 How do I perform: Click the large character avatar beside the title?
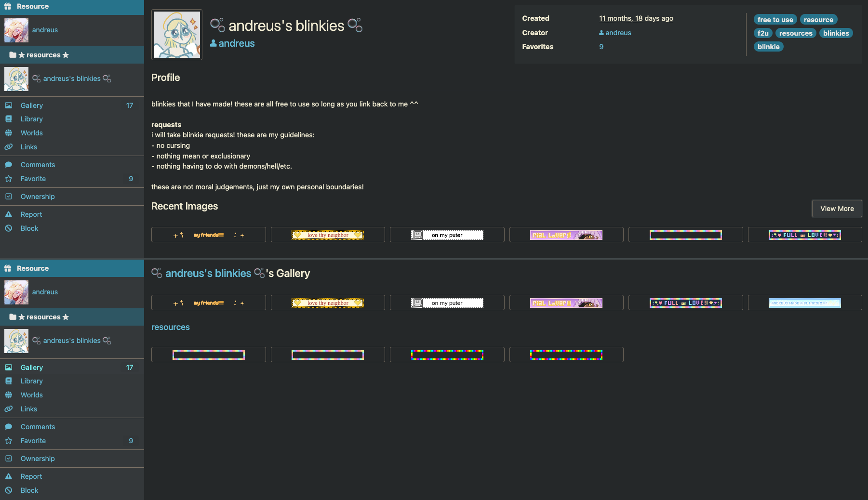pos(177,35)
